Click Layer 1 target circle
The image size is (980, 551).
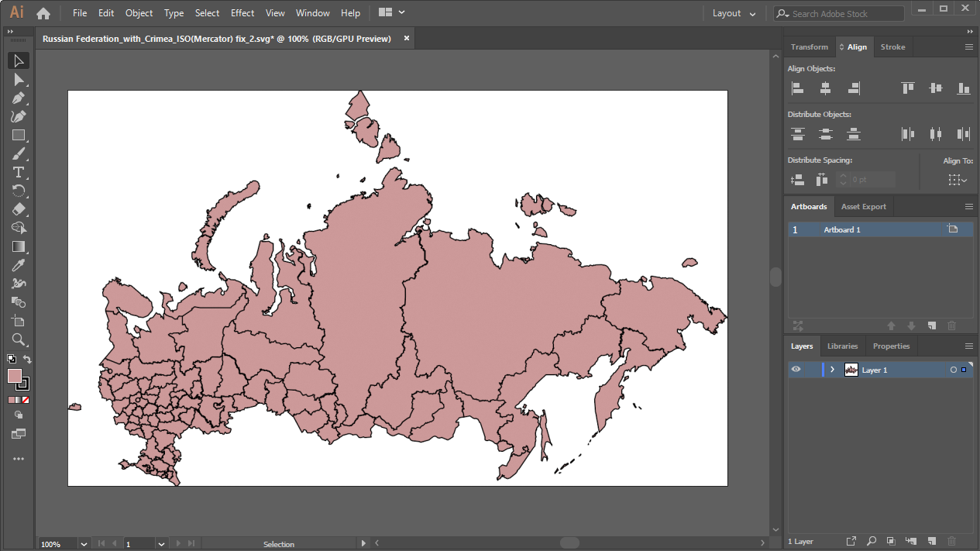[x=953, y=370]
